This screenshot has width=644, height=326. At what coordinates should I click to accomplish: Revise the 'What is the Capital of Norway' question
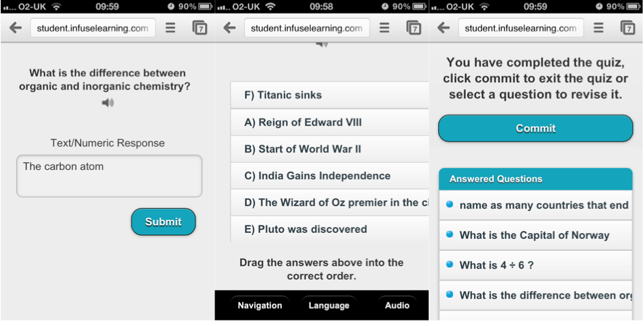536,236
